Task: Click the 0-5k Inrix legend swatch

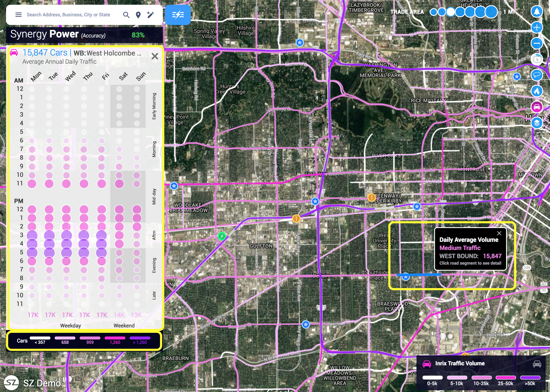Action: [432, 378]
